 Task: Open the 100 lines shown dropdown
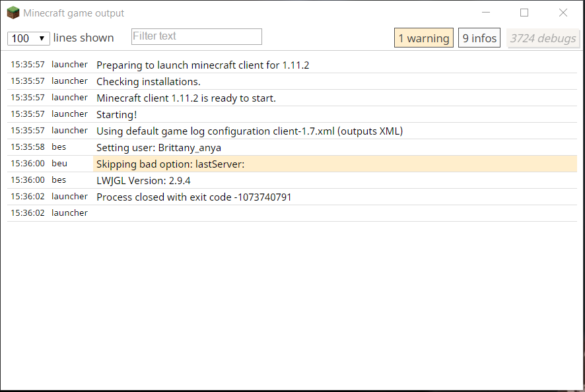[28, 38]
